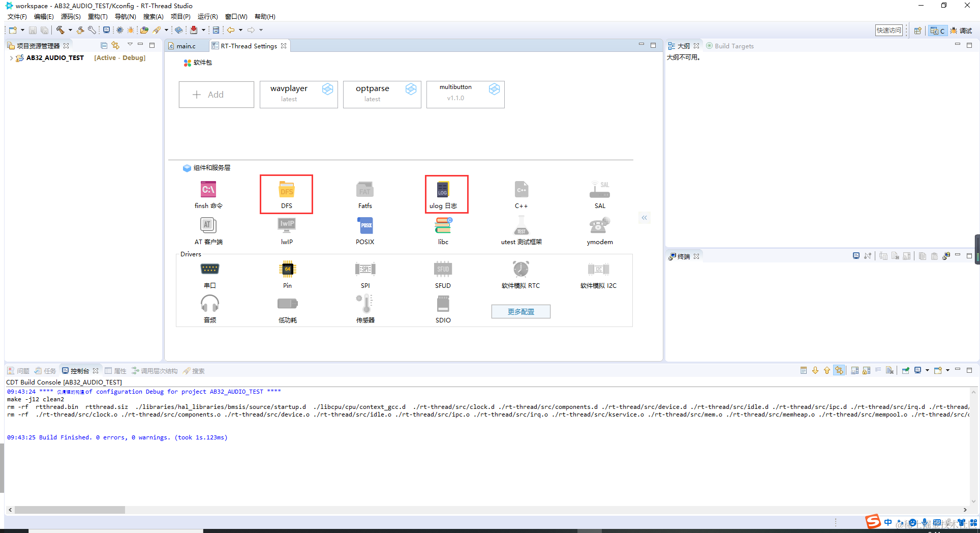This screenshot has width=980, height=533.
Task: Toggle pin console button
Action: [906, 370]
